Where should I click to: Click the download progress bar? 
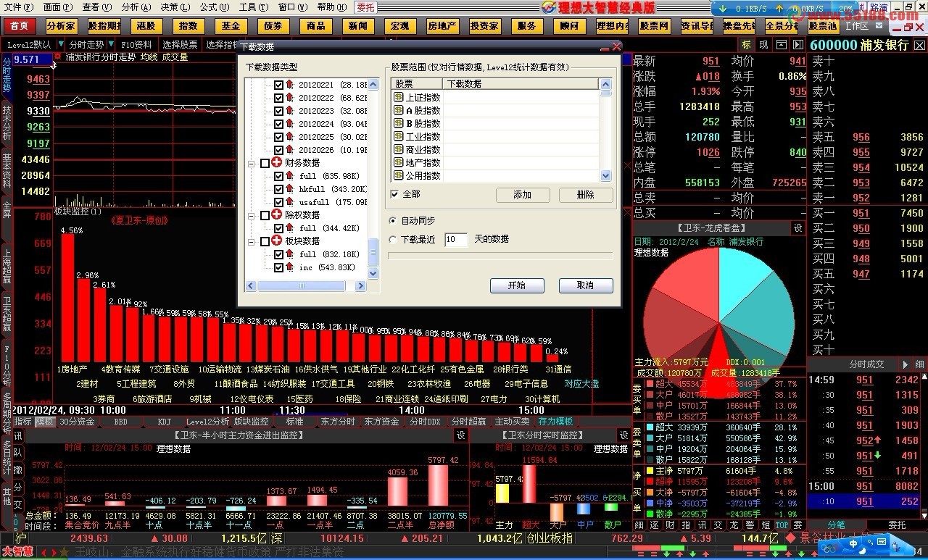pos(500,256)
